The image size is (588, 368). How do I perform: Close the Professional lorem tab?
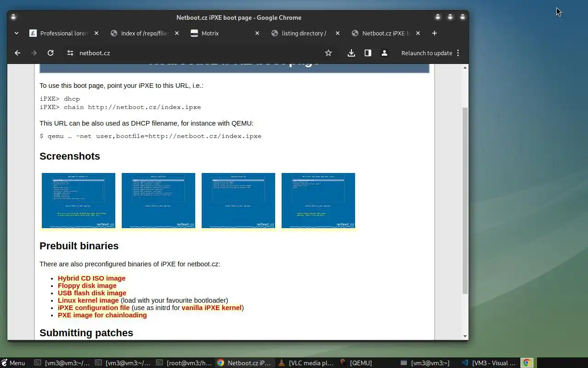click(96, 33)
